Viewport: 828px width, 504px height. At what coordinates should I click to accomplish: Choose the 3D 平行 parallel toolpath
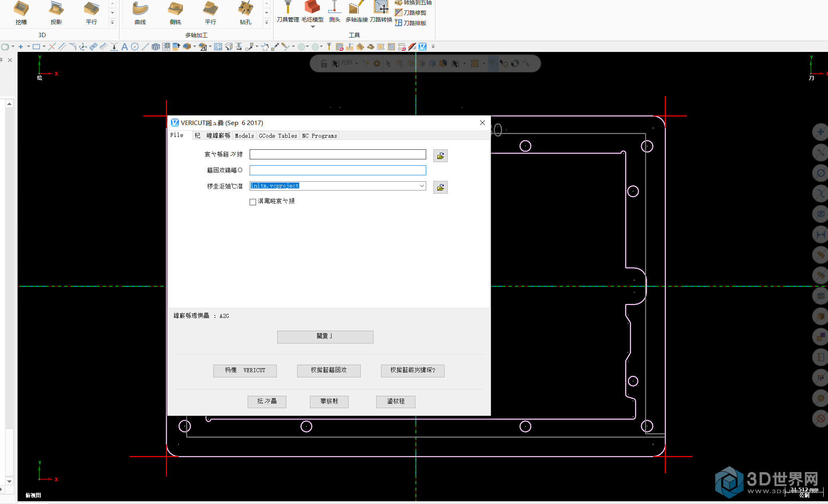point(91,13)
